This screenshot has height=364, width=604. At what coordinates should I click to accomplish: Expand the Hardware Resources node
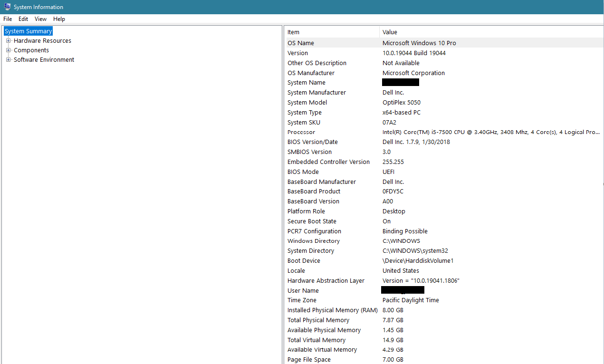click(x=8, y=41)
